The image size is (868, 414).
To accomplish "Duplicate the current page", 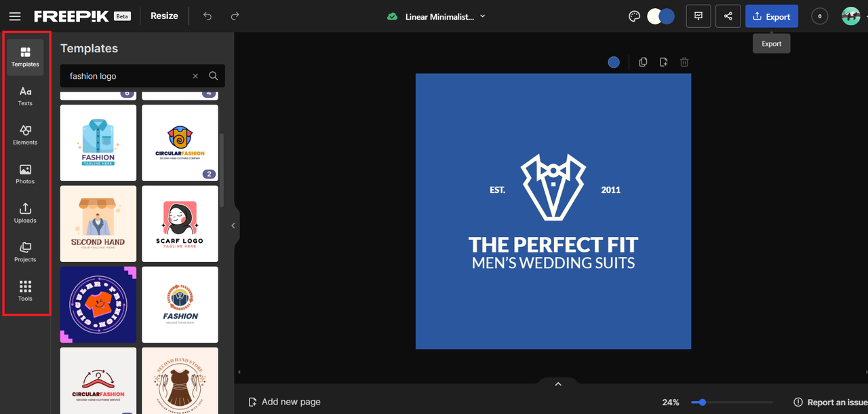I will [643, 62].
